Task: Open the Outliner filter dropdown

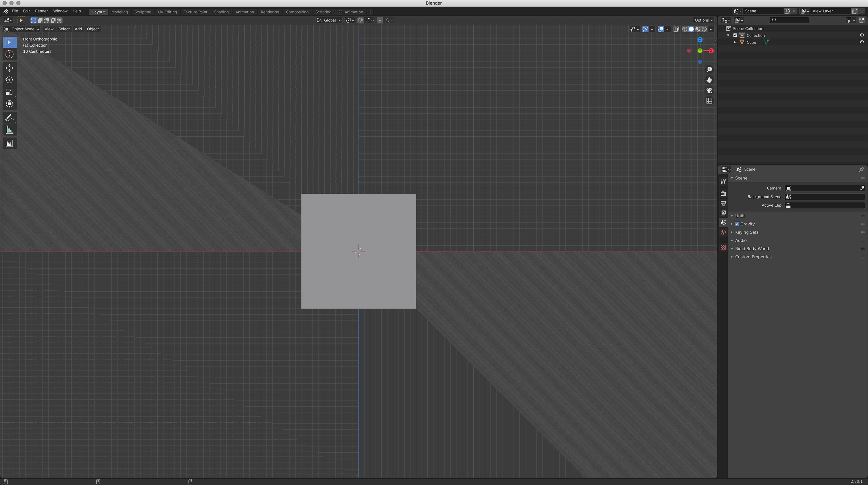Action: coord(851,20)
